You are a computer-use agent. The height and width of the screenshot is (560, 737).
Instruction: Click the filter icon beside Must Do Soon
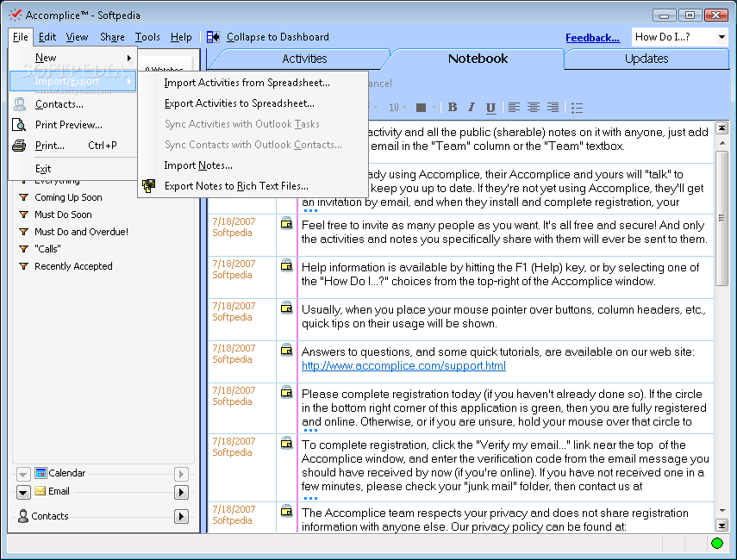[x=23, y=215]
